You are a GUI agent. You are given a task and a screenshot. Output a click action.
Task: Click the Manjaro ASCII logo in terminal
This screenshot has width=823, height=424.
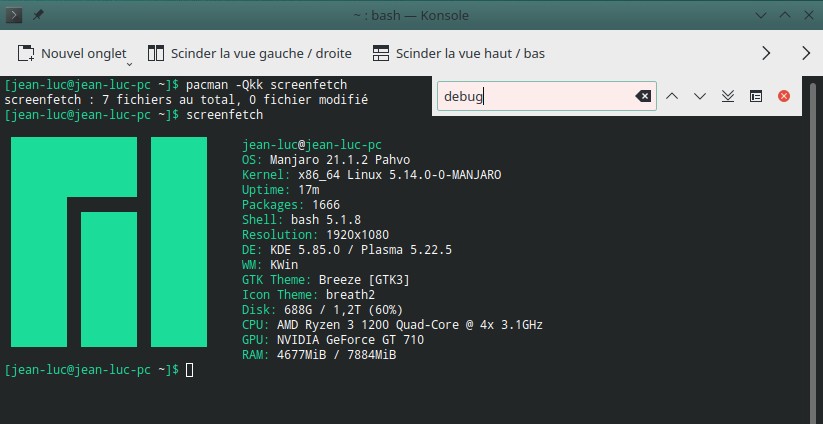(109, 242)
